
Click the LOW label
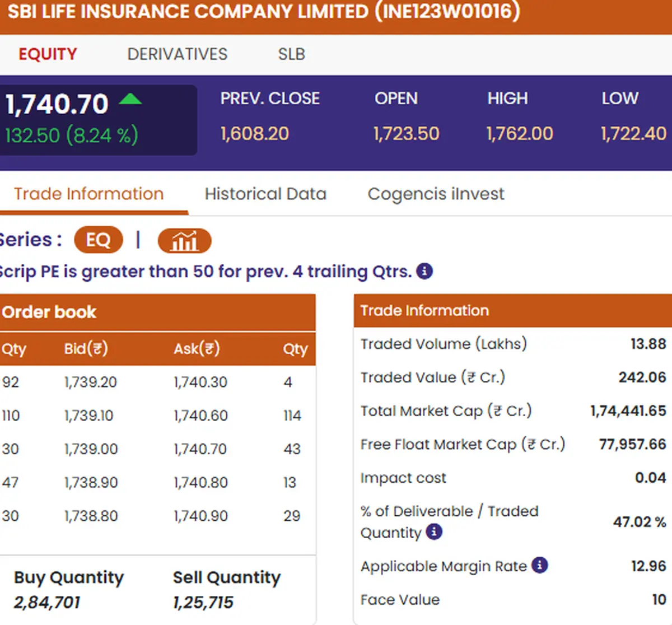(620, 99)
